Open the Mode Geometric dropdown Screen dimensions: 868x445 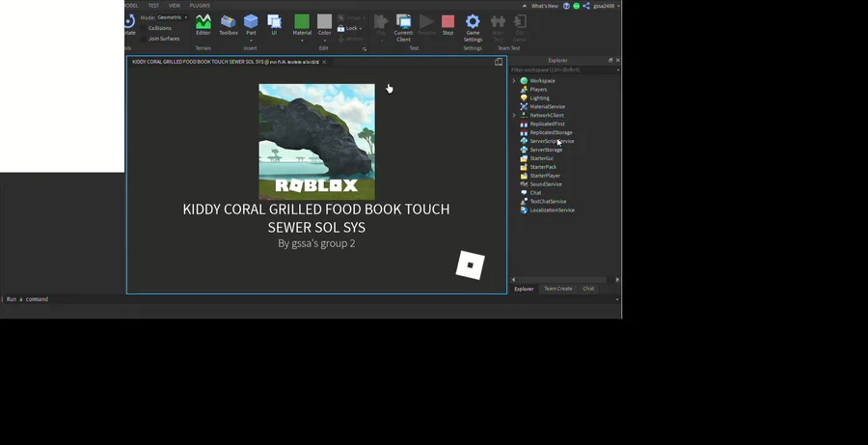[x=173, y=17]
